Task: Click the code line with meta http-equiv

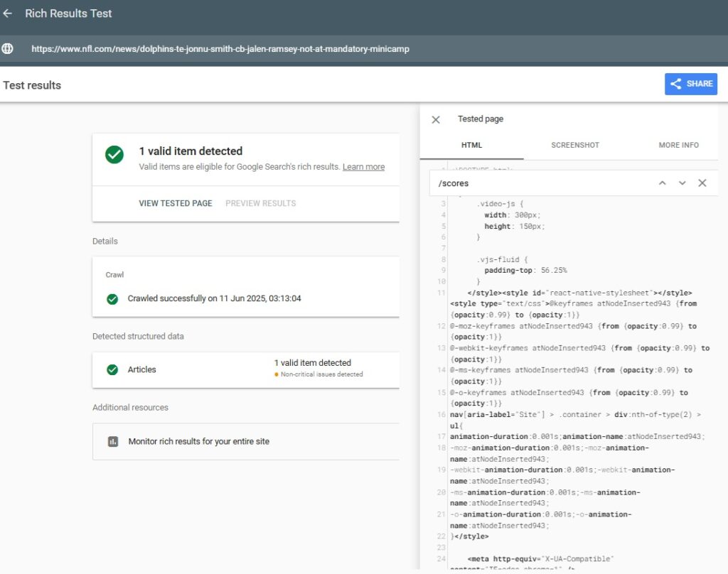Action: 540,558
